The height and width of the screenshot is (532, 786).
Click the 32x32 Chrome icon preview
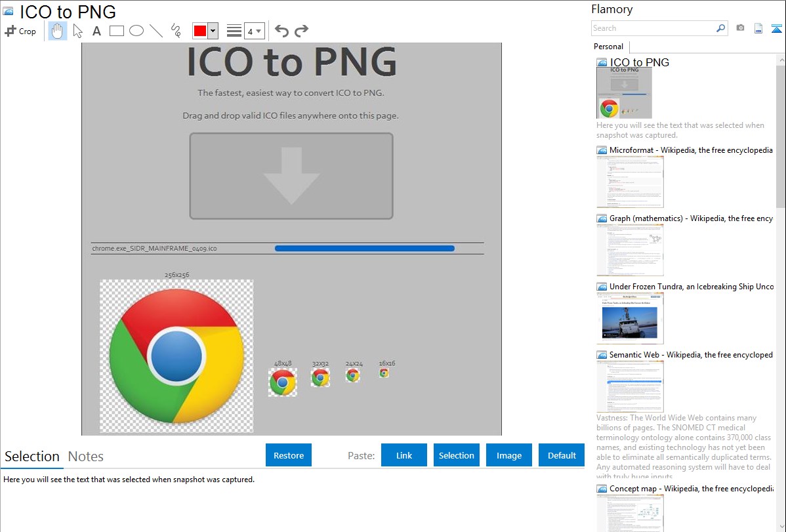320,378
